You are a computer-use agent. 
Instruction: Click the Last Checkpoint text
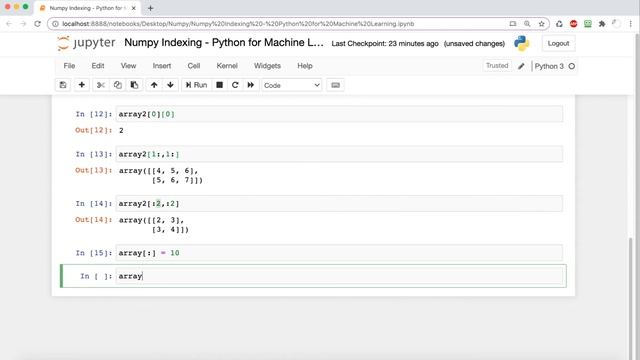tap(384, 44)
